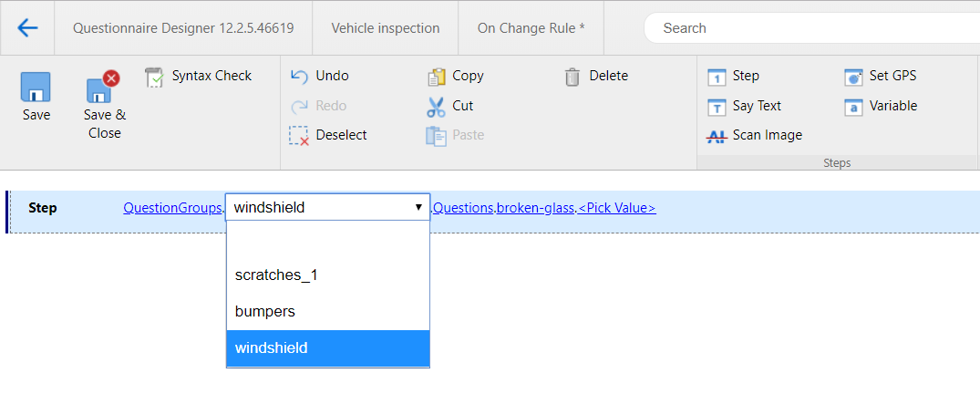
Task: Click the Save floppy disk icon
Action: [x=36, y=87]
